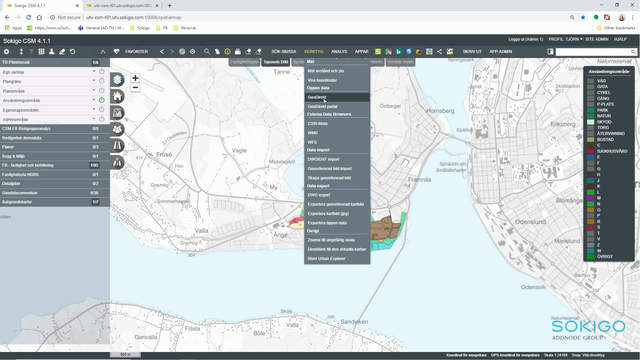This screenshot has width=640, height=360.
Task: Open the Bing app icon
Action: [398, 52]
